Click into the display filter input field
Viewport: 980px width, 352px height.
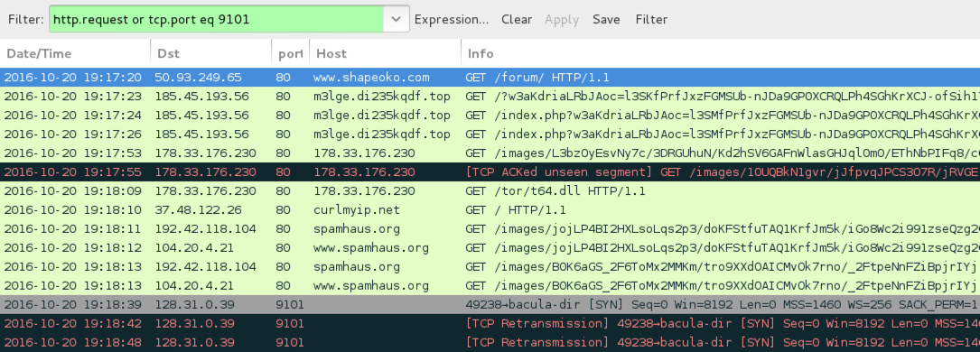216,19
